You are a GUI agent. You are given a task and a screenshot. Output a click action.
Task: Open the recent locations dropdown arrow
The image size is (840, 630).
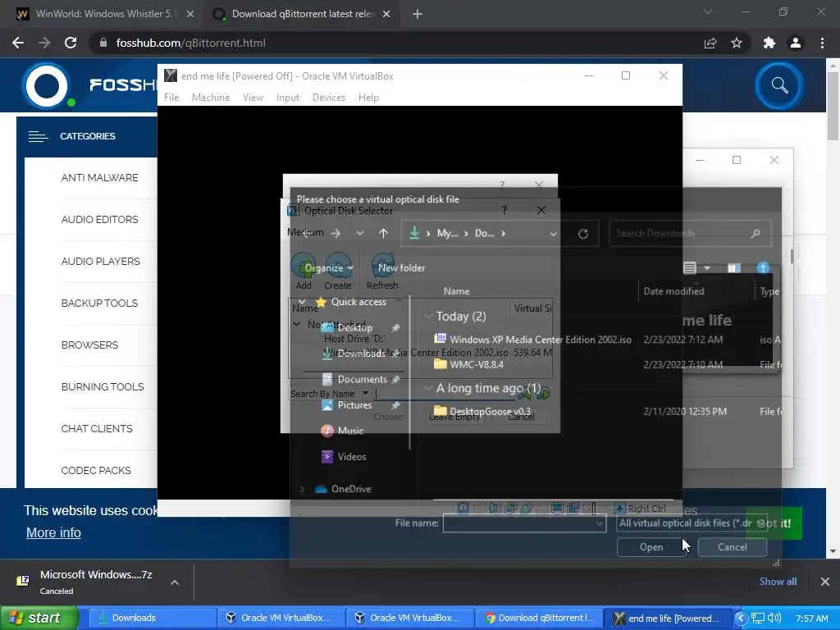[x=360, y=233]
